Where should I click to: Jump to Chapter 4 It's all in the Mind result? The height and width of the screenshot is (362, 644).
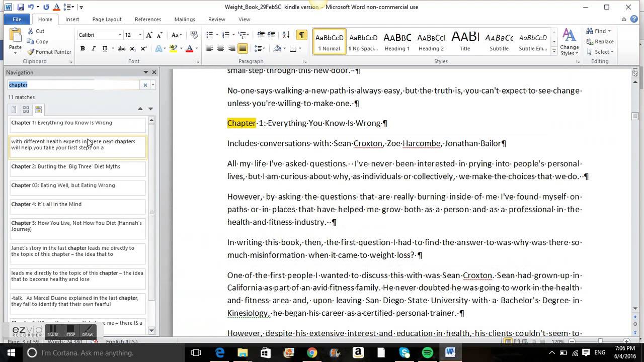click(78, 207)
